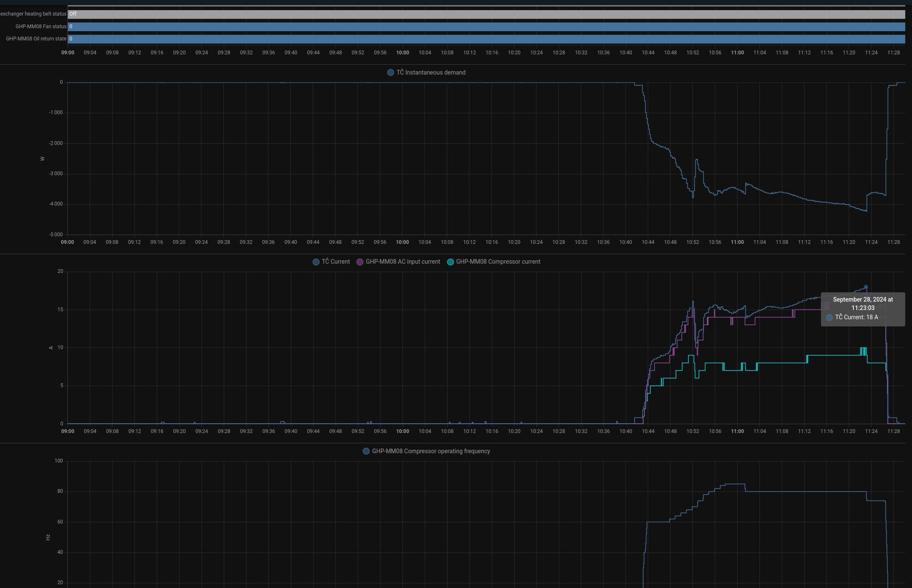The width and height of the screenshot is (912, 588).
Task: Click the GHP-MM08 Fan status timeline bar
Action: [485, 27]
